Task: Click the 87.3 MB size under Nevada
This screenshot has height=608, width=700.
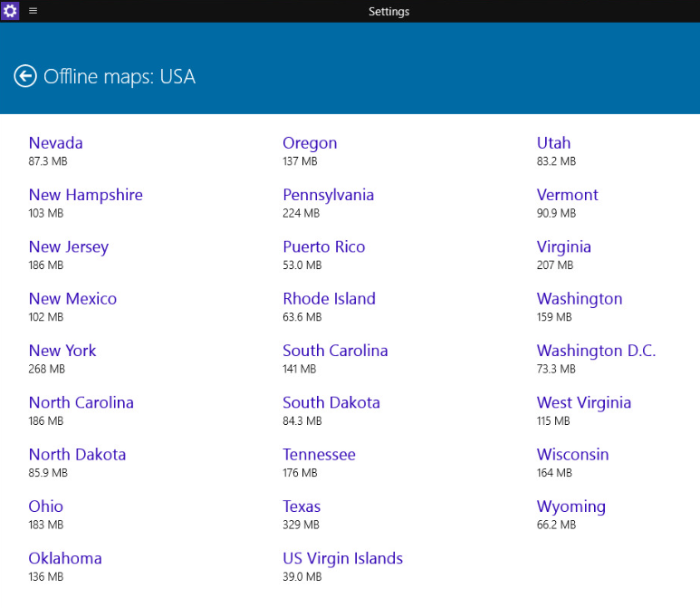Action: click(48, 161)
